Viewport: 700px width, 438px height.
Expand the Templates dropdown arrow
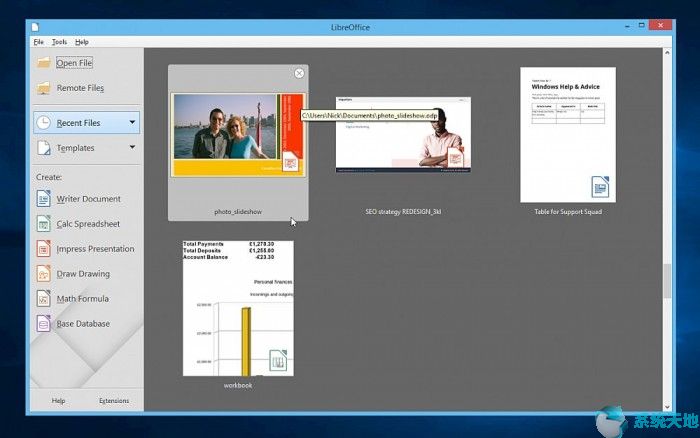click(x=132, y=147)
